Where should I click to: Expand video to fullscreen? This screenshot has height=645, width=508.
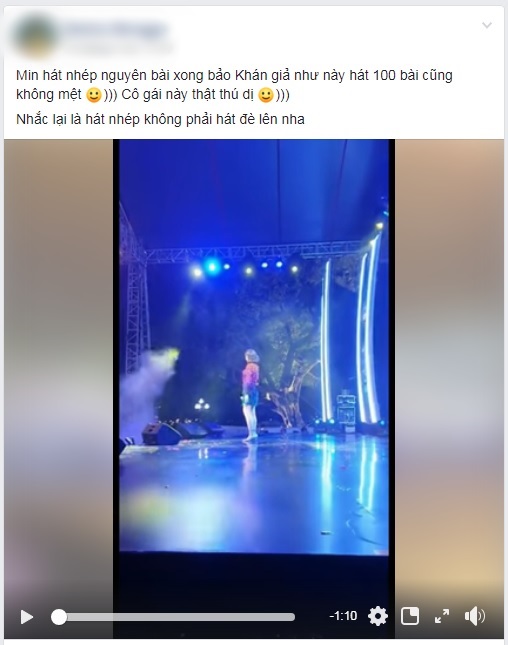(x=442, y=616)
